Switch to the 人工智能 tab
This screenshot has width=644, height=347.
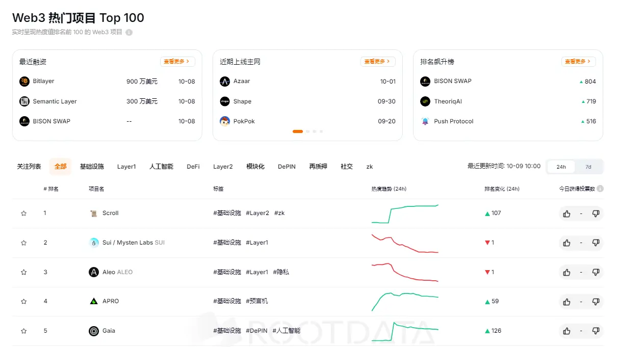(x=161, y=166)
